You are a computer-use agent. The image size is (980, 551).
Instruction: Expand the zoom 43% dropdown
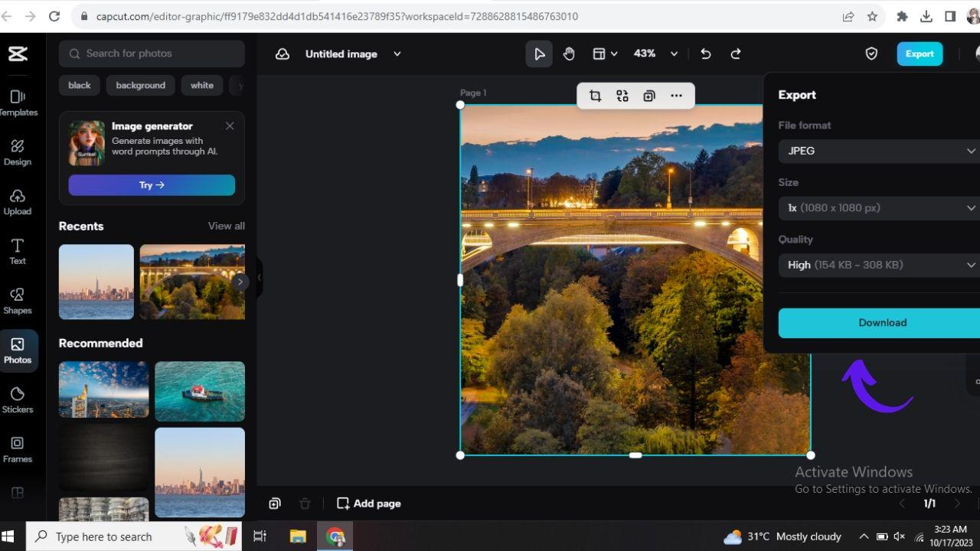[x=674, y=54]
